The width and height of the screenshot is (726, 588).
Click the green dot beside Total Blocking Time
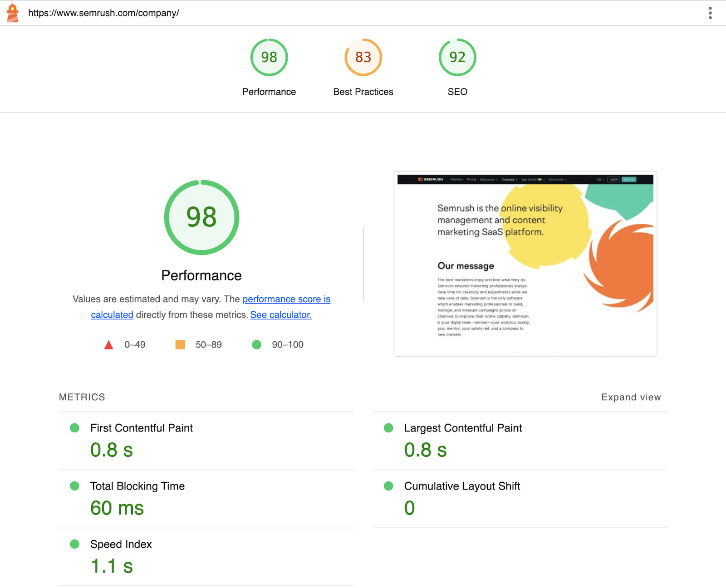[74, 486]
